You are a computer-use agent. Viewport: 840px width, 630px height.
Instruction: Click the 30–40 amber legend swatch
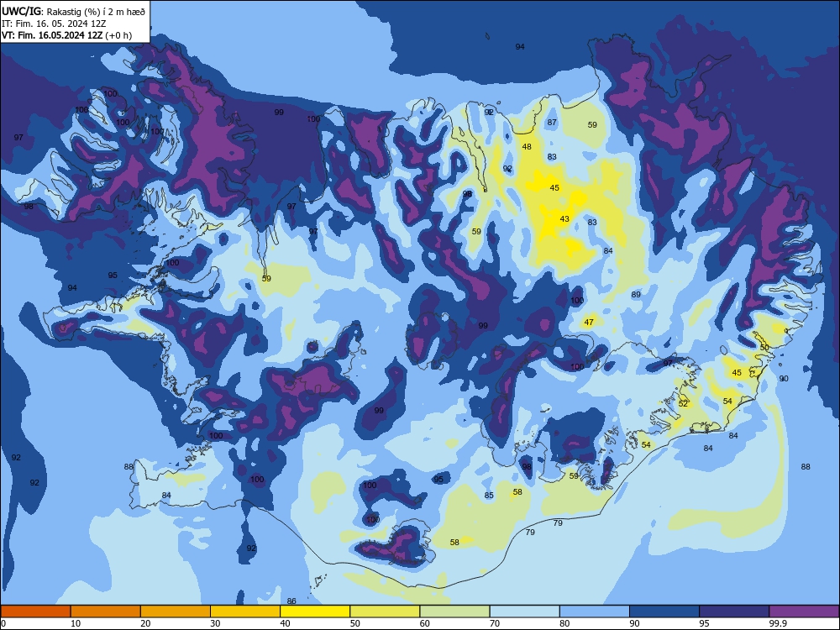pyautogui.click(x=245, y=612)
